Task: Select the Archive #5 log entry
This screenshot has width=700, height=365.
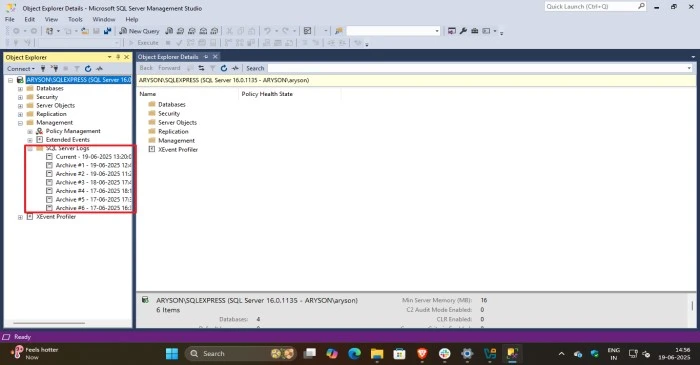Action: tap(93, 199)
